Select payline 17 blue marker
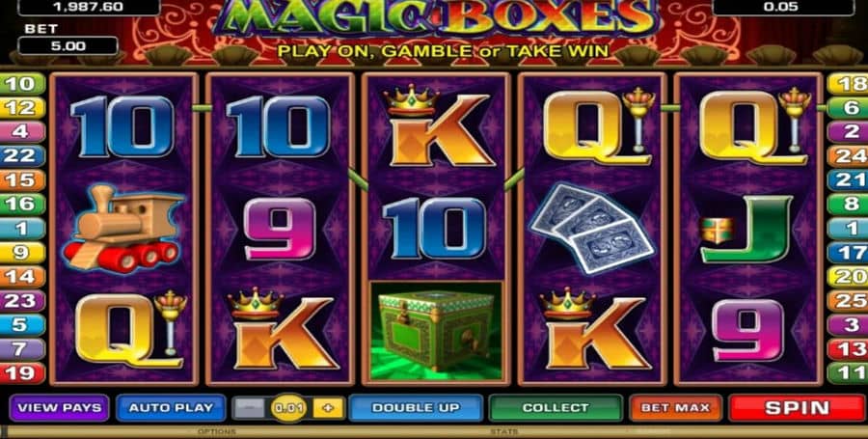The image size is (868, 439). click(x=848, y=253)
